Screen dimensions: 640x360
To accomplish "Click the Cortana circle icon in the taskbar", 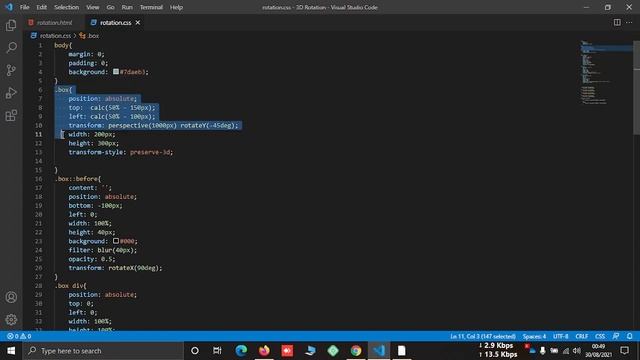I will tap(195, 351).
